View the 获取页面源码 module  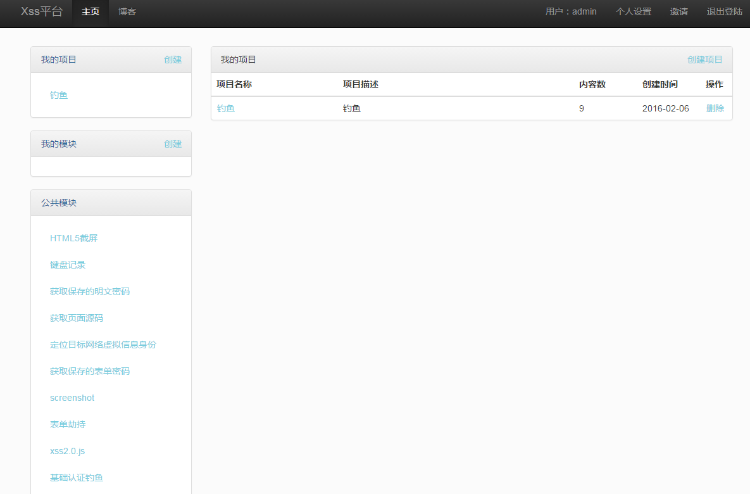[x=76, y=318]
